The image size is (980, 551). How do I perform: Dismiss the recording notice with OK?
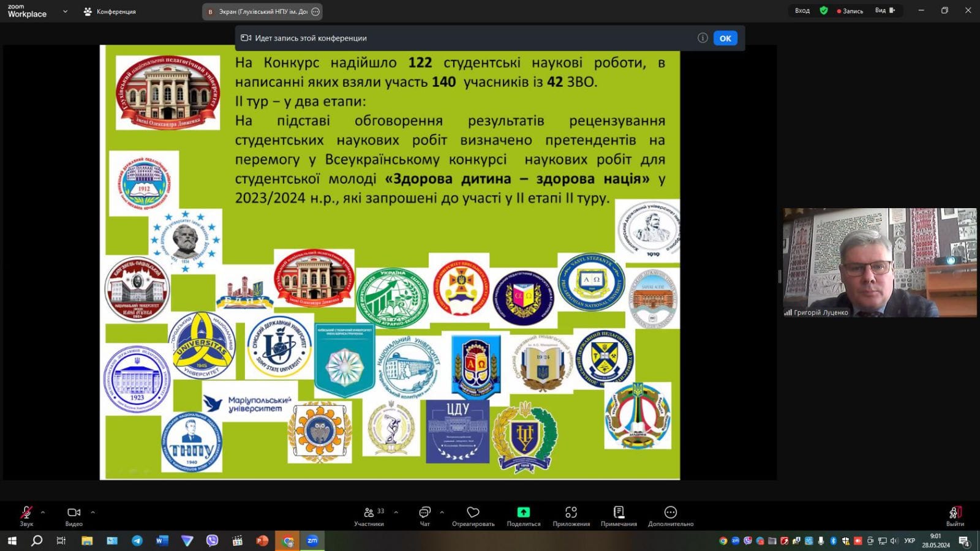(725, 38)
